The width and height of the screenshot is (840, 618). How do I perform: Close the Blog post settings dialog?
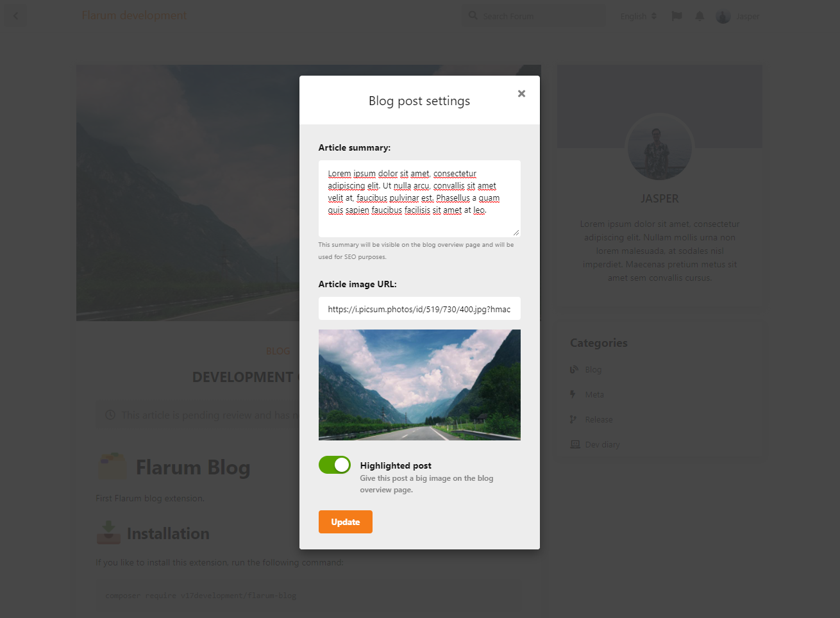(x=521, y=94)
